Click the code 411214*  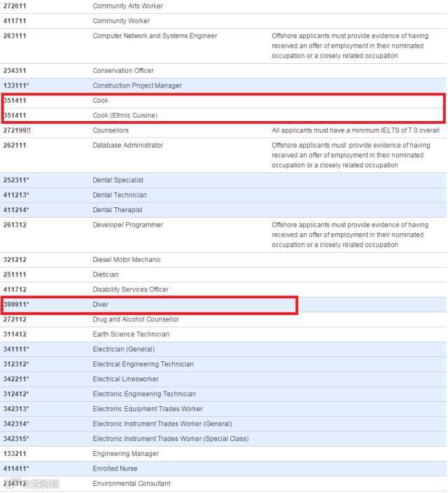point(16,210)
